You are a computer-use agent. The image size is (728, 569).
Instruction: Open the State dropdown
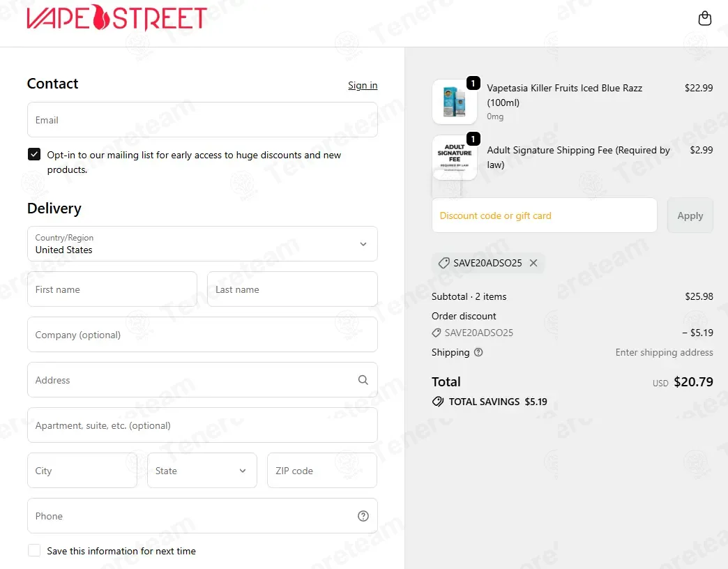202,470
